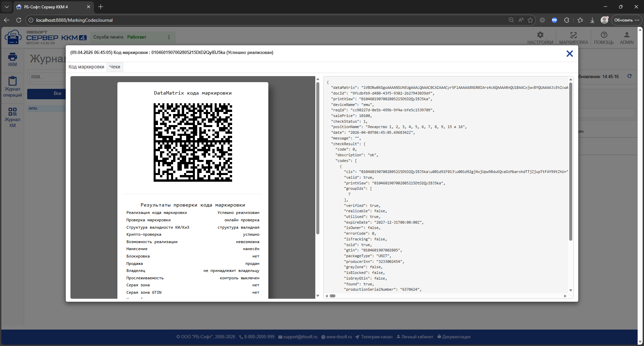Click the JSON pane horizontal scrollbar thumb
Viewport: 644px width, 346px height.
click(333, 296)
